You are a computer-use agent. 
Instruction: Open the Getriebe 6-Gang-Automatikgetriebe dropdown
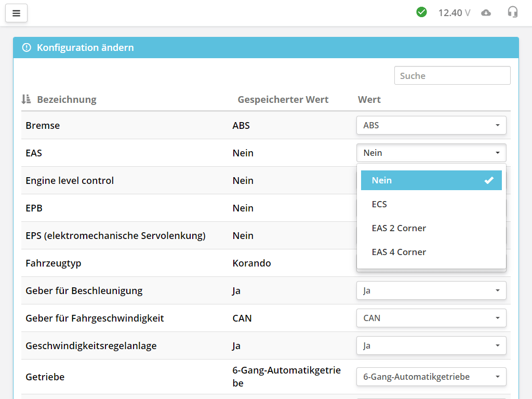(x=431, y=377)
